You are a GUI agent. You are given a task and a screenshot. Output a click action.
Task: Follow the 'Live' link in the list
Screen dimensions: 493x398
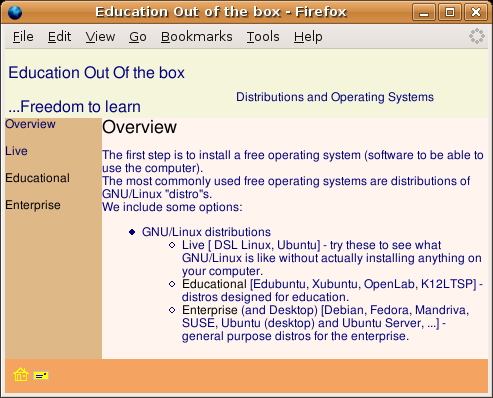pyautogui.click(x=193, y=245)
